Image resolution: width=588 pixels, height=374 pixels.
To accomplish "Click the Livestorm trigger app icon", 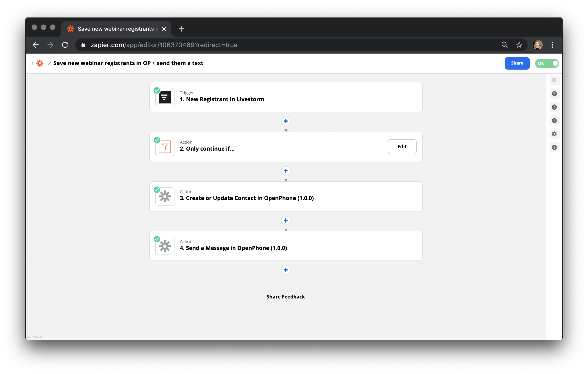I will point(165,97).
